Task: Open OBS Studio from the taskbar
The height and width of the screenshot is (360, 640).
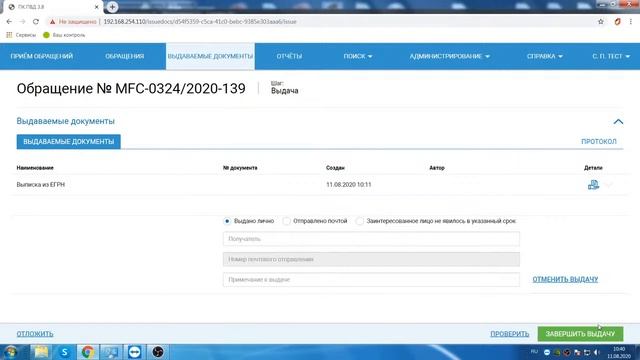Action: (x=158, y=352)
